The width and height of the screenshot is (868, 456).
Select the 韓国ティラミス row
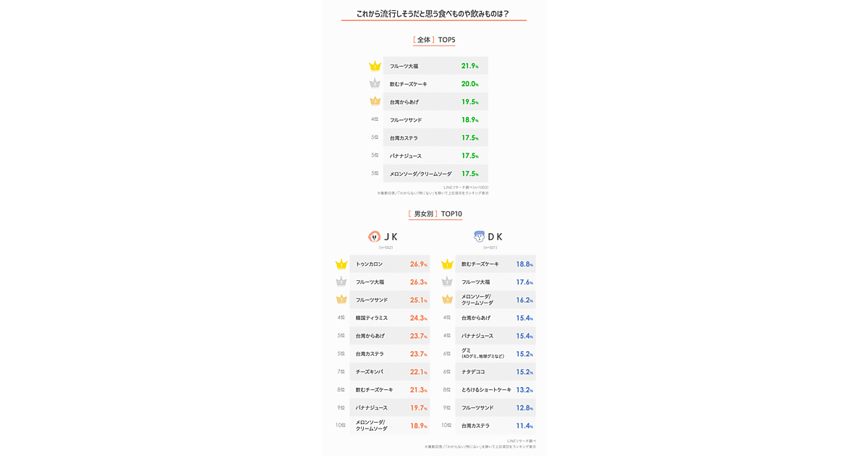pos(389,318)
